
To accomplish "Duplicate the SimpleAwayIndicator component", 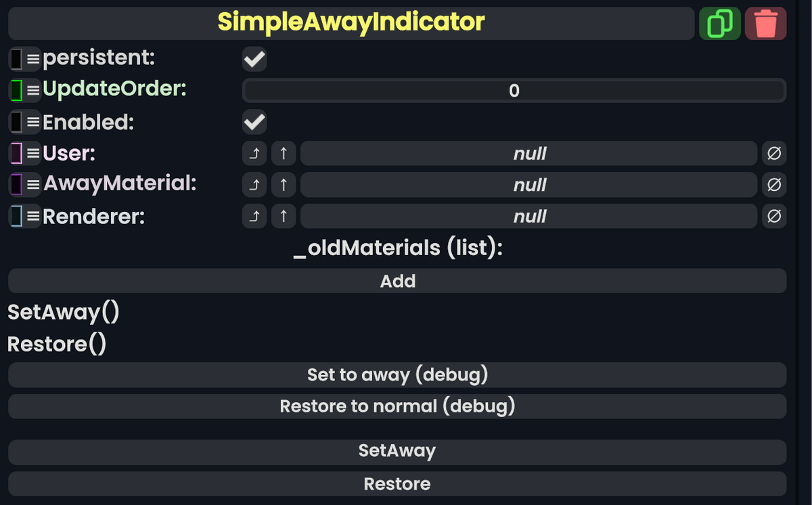I will click(719, 22).
